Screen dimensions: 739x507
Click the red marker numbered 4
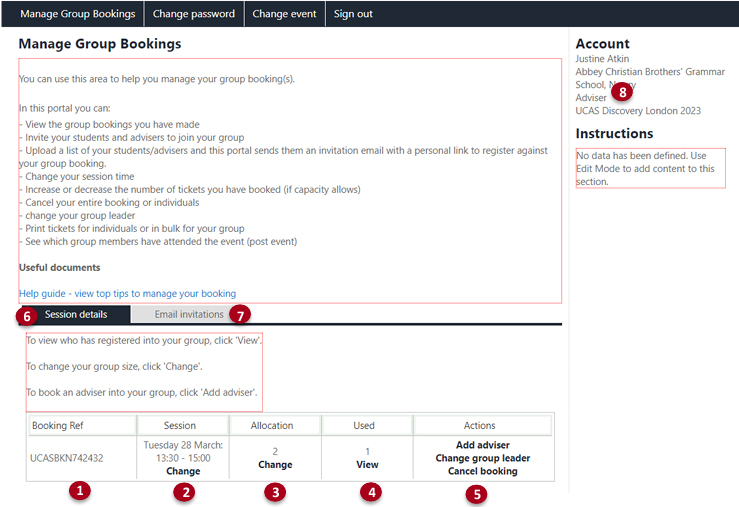coord(371,491)
